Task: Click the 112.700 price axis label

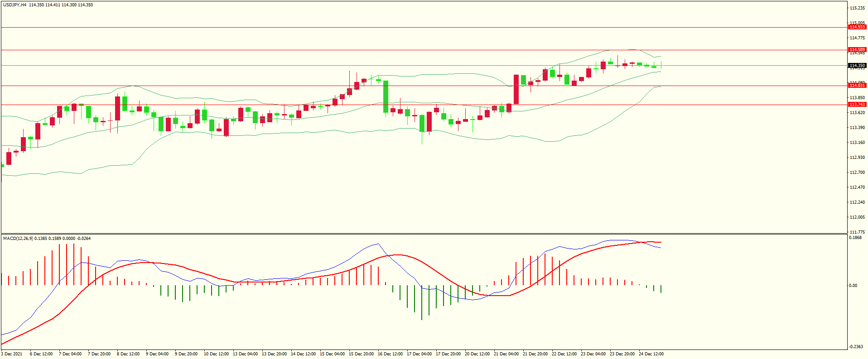Action: pos(857,172)
